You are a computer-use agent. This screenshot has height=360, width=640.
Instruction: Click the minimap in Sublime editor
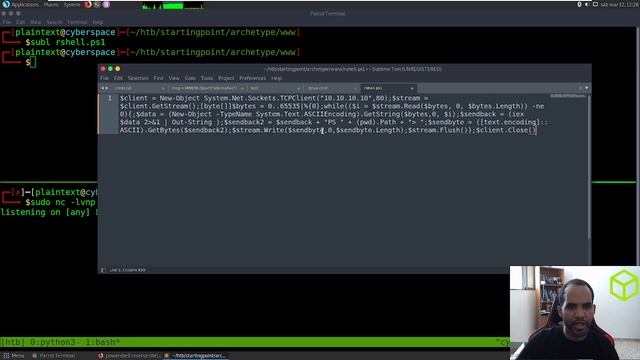[x=567, y=96]
